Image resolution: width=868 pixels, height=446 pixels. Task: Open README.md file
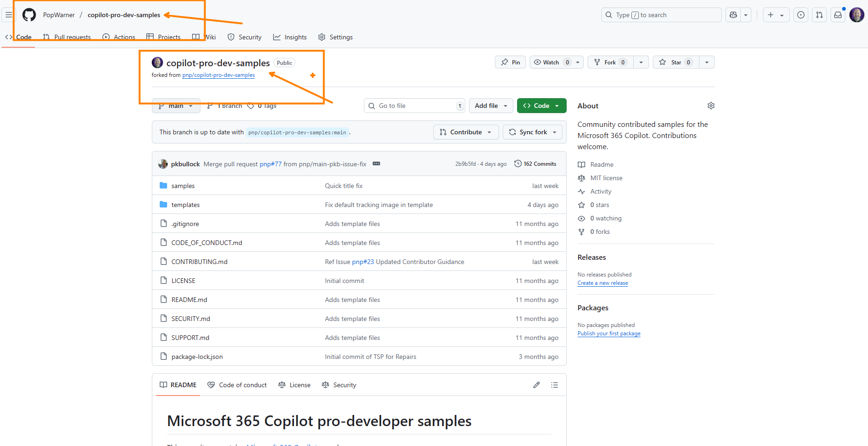(189, 300)
